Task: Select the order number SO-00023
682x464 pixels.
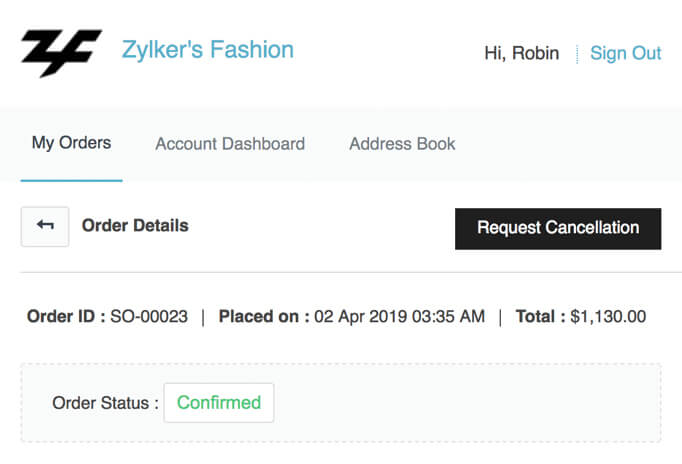Action: pos(149,317)
